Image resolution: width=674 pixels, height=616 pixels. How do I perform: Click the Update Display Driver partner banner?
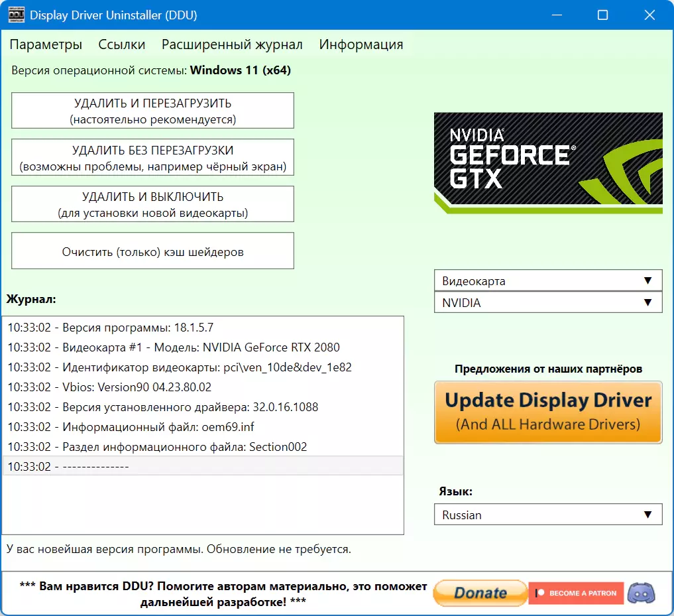[548, 412]
